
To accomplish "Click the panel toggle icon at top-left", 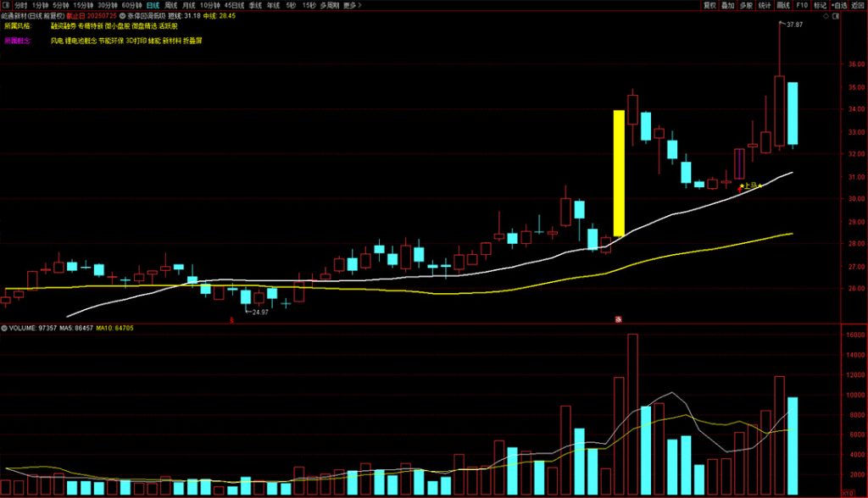I will (6, 5).
